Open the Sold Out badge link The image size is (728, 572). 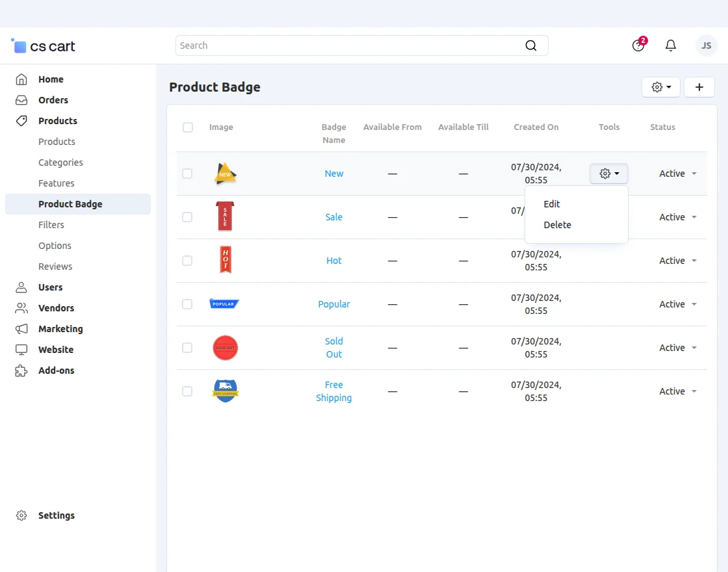click(x=334, y=348)
